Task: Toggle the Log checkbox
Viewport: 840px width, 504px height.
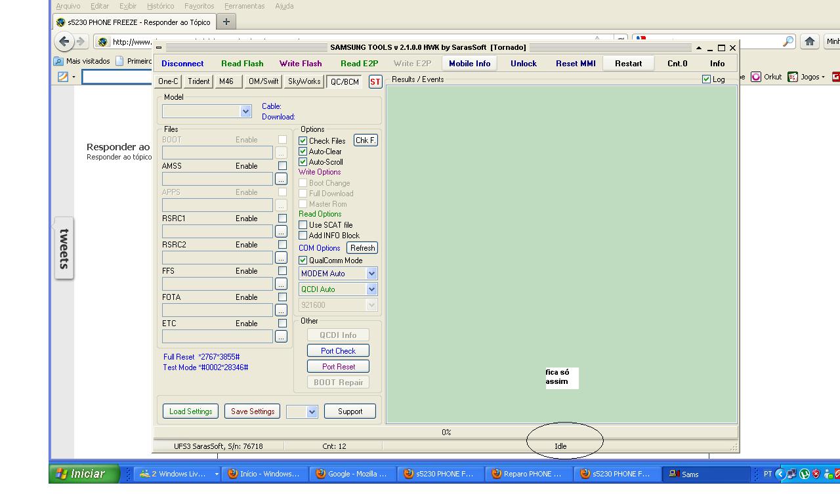Action: [706, 79]
